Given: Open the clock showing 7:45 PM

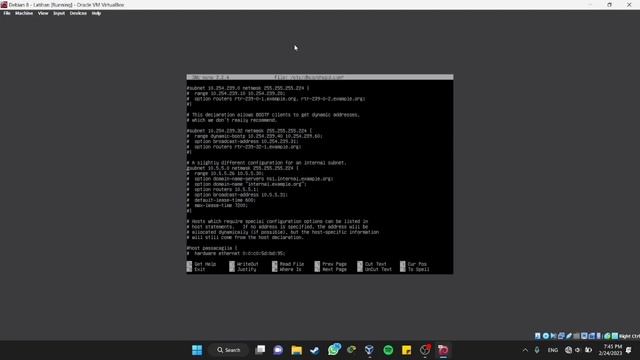Looking at the screenshot, I should tap(610, 350).
